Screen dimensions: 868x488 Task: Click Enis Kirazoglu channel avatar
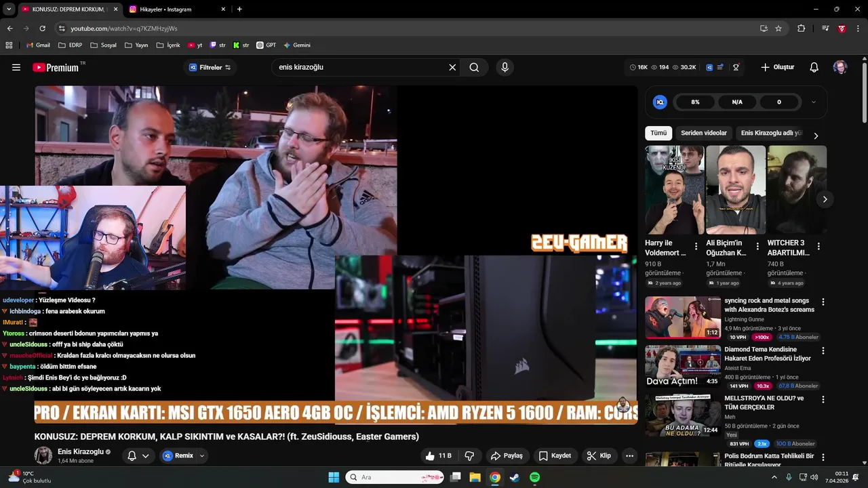[43, 455]
